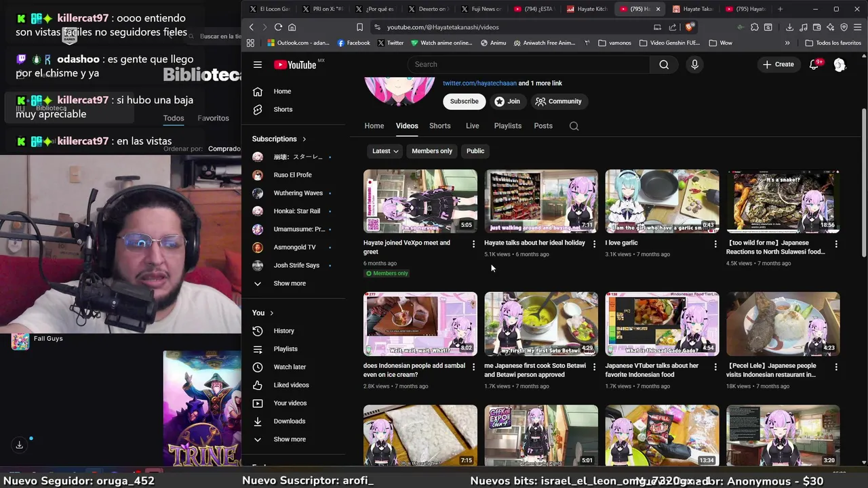Screen dimensions: 868x488
Task: Open the Create button
Action: pos(778,64)
